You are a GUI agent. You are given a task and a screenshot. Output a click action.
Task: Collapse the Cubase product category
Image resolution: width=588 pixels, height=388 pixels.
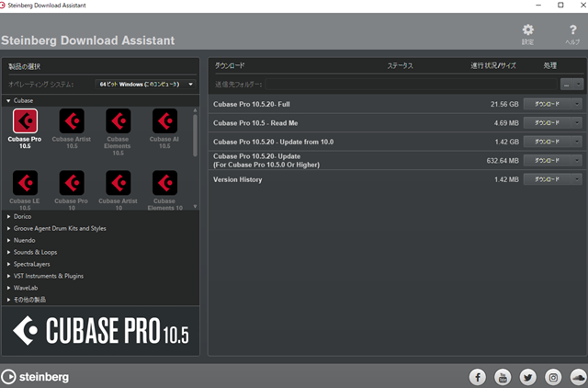click(x=9, y=99)
